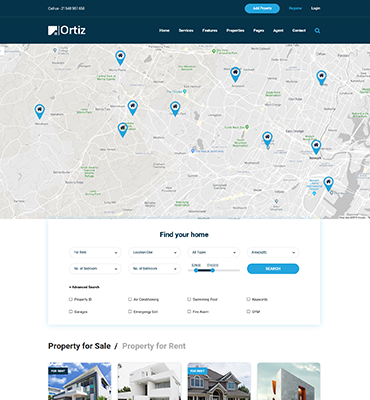Tick the Garages checkbox
The width and height of the screenshot is (370, 400).
[x=71, y=311]
